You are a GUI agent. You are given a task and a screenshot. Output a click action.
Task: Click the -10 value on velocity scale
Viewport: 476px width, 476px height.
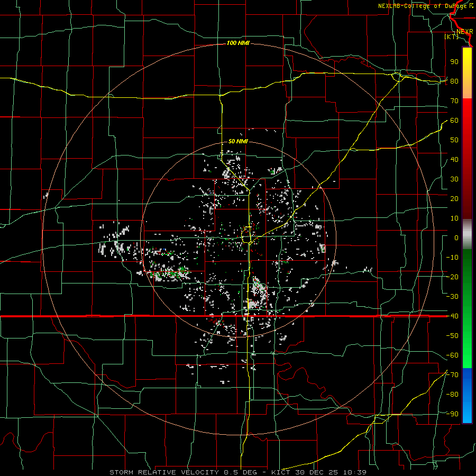[x=452, y=258]
